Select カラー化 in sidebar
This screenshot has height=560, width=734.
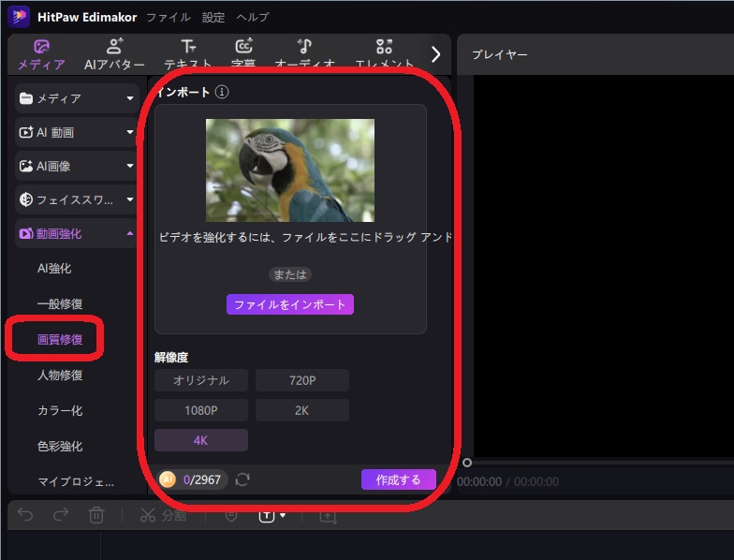[60, 410]
